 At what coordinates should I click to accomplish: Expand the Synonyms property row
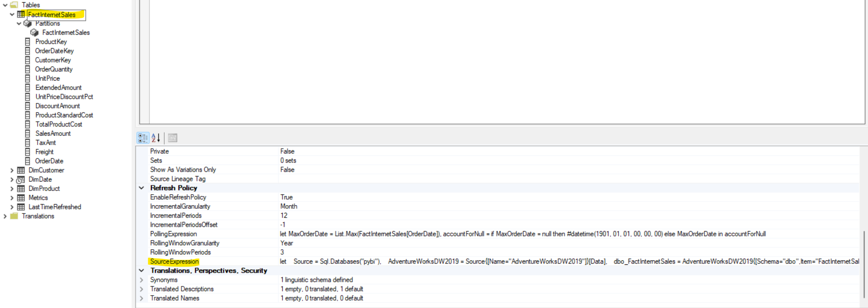coord(141,280)
